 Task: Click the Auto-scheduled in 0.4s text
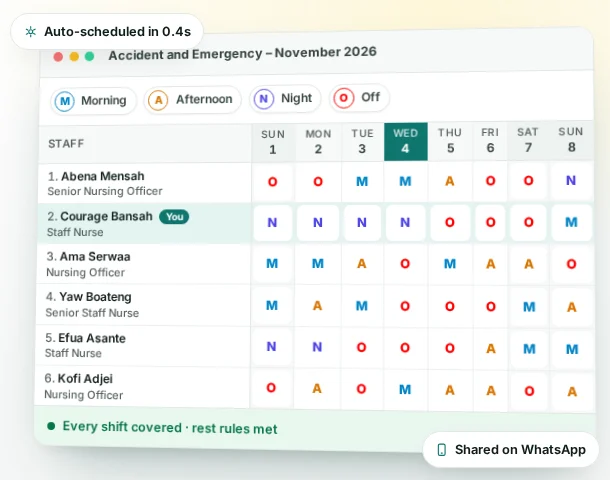coord(117,32)
